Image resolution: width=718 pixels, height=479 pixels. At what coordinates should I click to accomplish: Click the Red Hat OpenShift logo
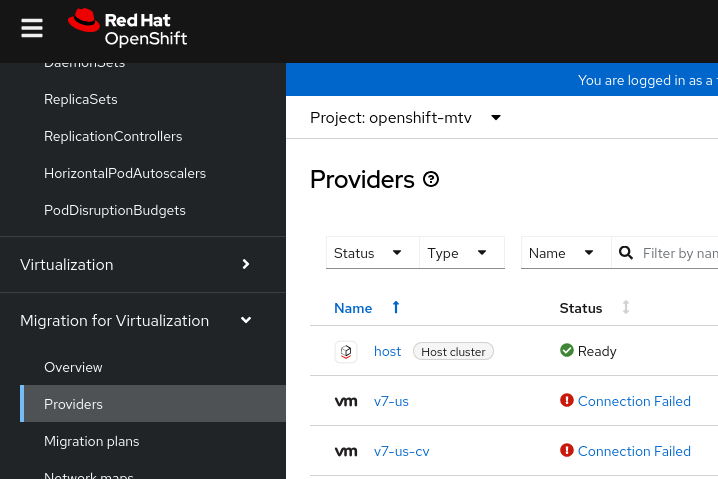(127, 28)
